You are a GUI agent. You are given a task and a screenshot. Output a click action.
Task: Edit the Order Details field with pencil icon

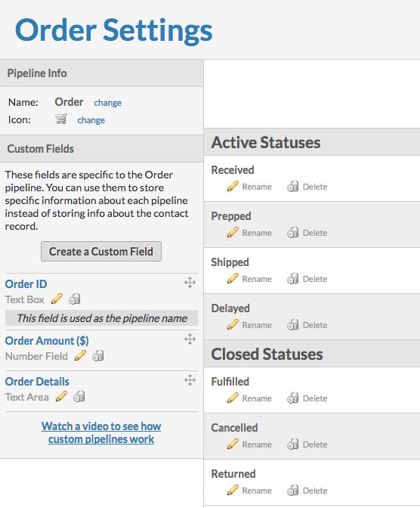click(61, 397)
